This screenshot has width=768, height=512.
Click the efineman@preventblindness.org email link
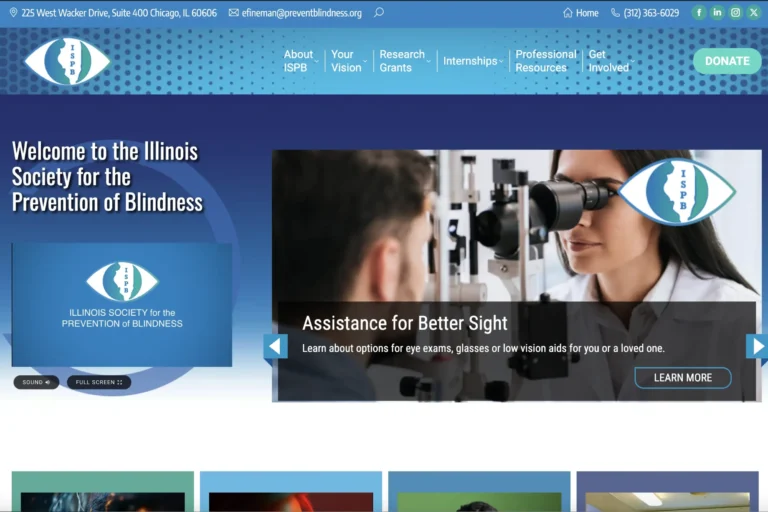pyautogui.click(x=301, y=13)
